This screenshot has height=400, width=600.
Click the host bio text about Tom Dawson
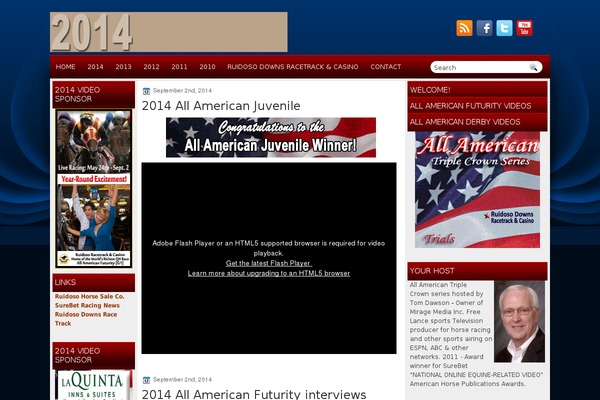(451, 334)
